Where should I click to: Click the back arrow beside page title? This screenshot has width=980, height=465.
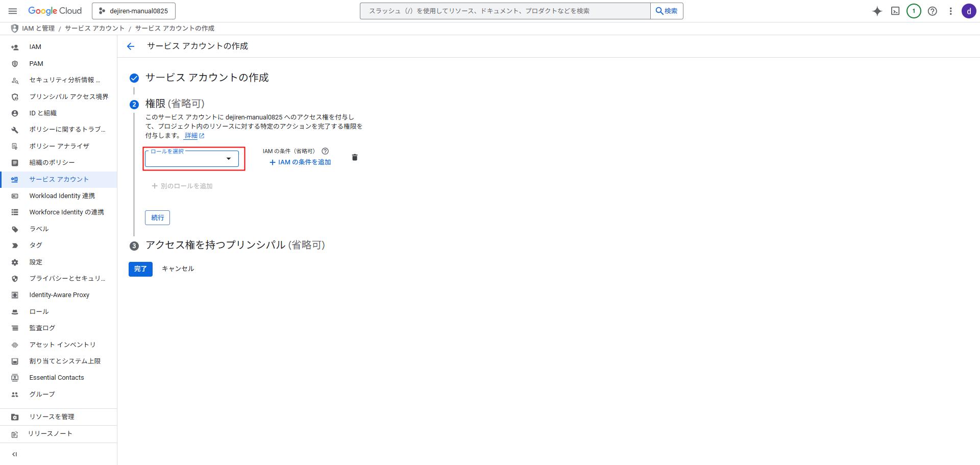pos(131,46)
